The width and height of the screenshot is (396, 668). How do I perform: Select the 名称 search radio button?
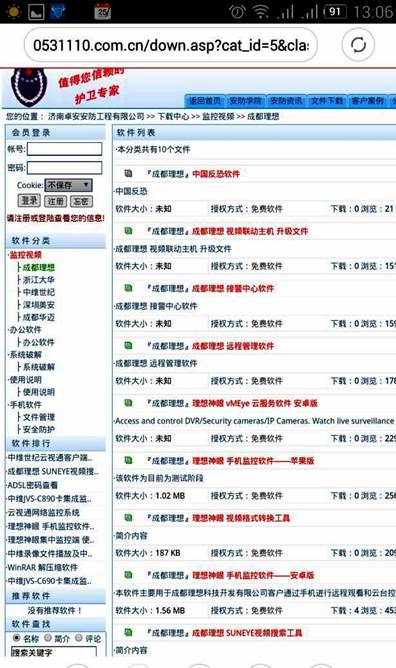(x=17, y=638)
